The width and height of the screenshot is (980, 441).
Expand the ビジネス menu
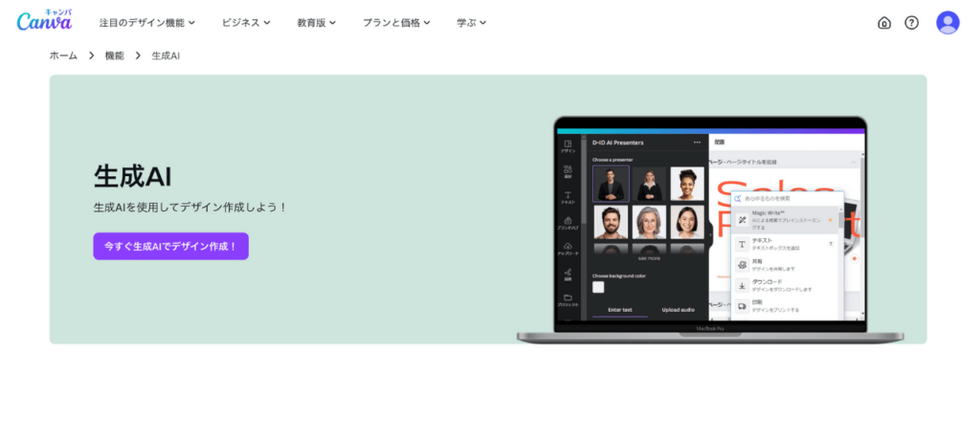(246, 23)
